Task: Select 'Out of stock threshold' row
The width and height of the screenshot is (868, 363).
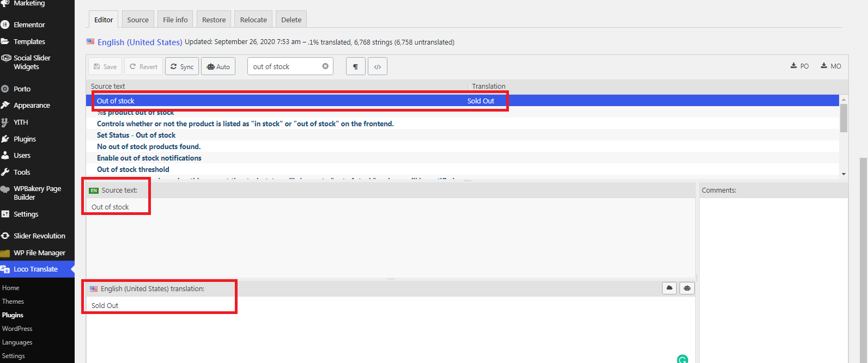Action: (463, 169)
